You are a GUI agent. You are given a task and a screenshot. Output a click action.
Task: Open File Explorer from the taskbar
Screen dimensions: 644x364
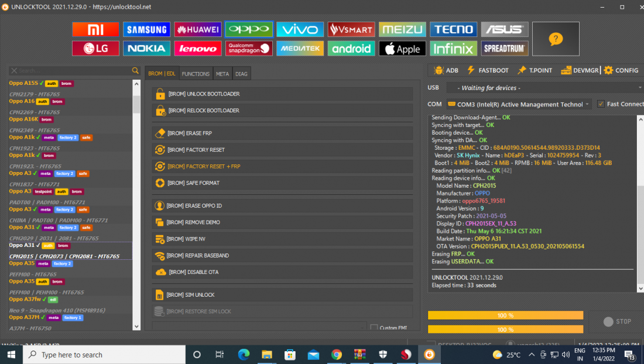pos(267,355)
